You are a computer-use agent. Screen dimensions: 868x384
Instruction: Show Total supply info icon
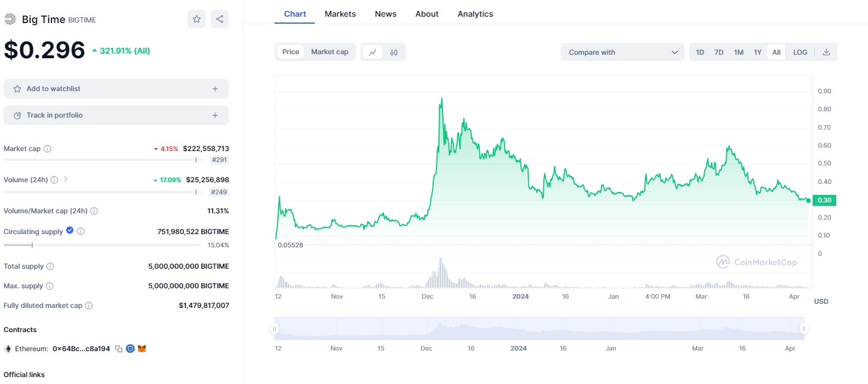50,266
